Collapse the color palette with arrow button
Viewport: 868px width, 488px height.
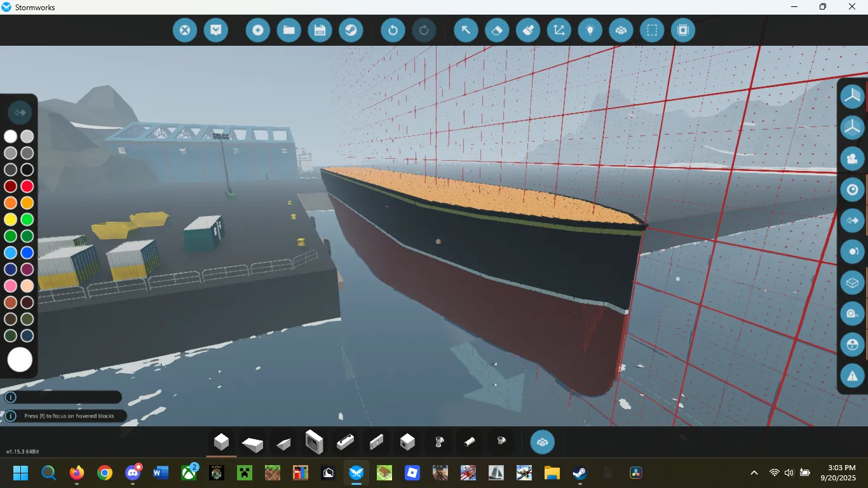pyautogui.click(x=20, y=112)
